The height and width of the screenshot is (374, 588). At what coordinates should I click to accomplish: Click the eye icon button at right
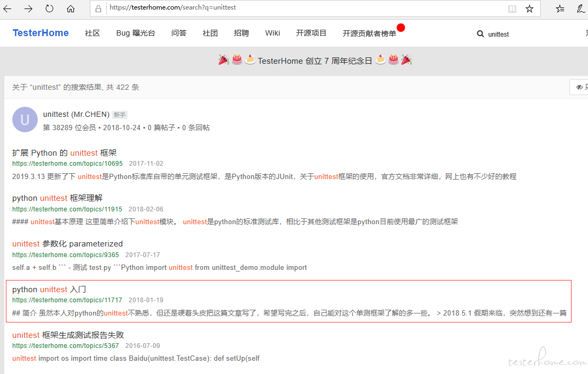pyautogui.click(x=579, y=87)
